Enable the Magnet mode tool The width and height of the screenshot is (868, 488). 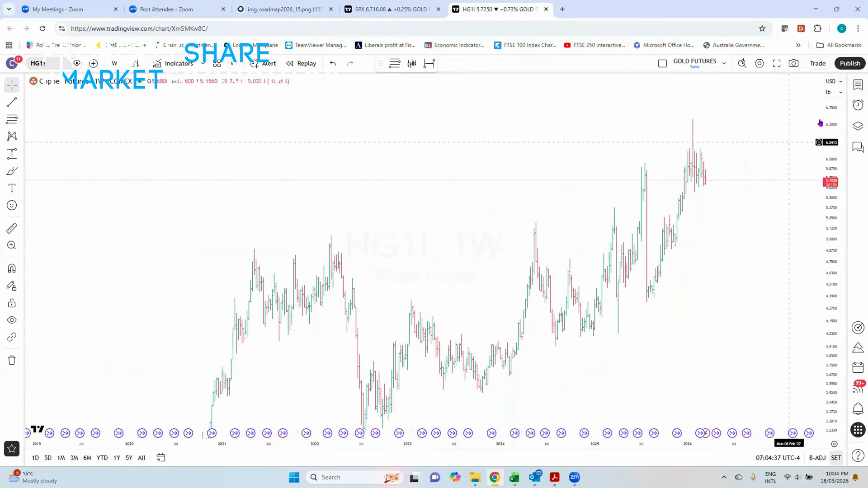[11, 268]
